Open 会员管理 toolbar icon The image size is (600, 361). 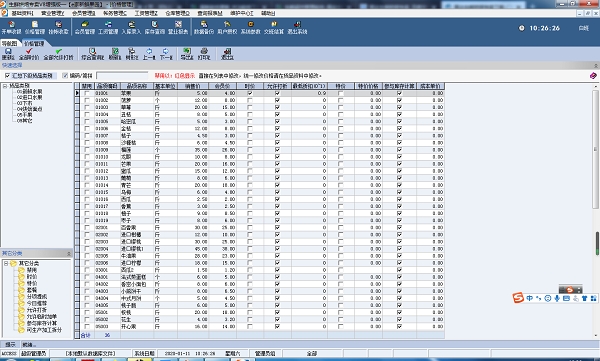[85, 28]
